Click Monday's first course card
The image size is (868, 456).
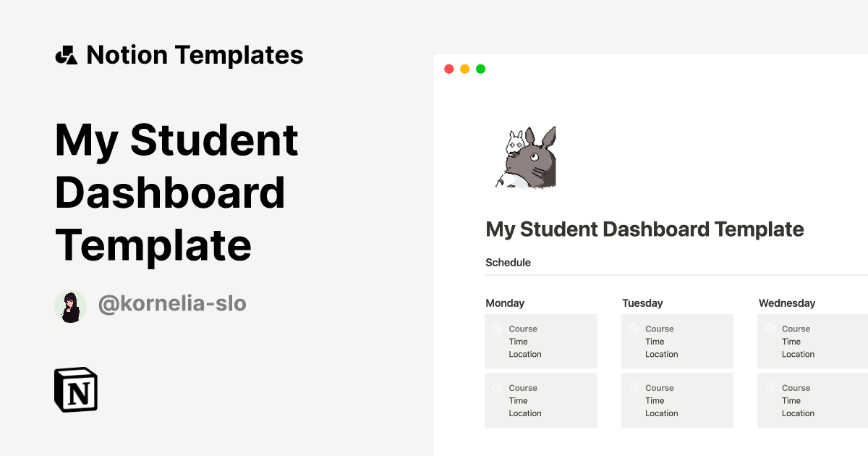540,341
